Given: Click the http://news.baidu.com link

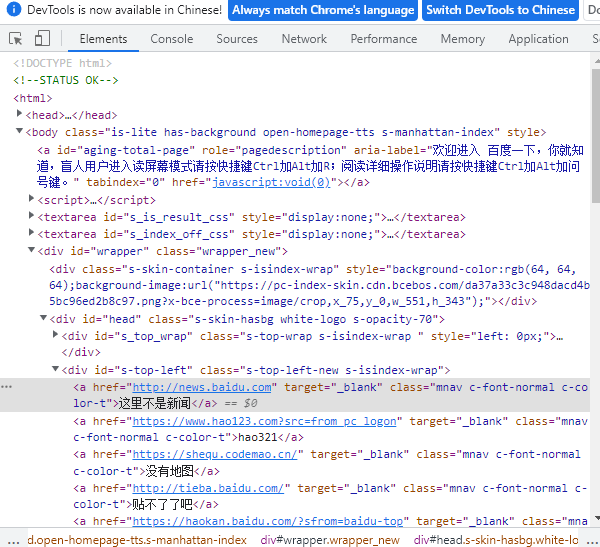Looking at the screenshot, I should pyautogui.click(x=202, y=387).
